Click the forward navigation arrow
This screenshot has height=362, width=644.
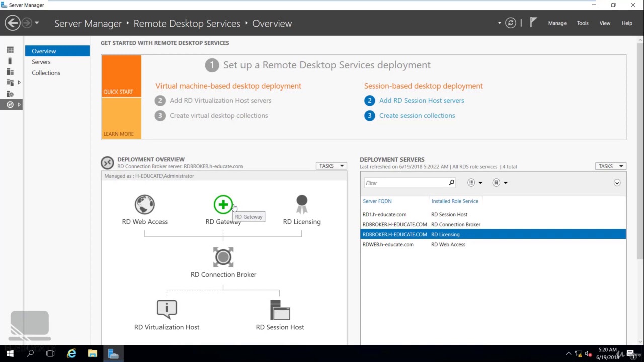27,23
